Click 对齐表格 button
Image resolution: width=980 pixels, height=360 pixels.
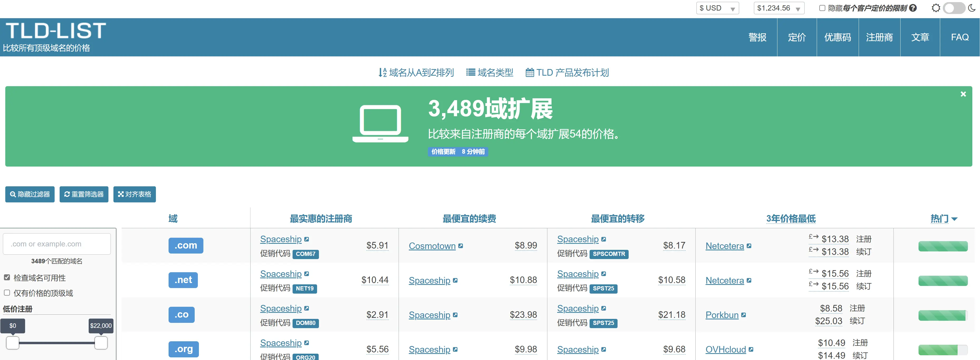point(134,194)
